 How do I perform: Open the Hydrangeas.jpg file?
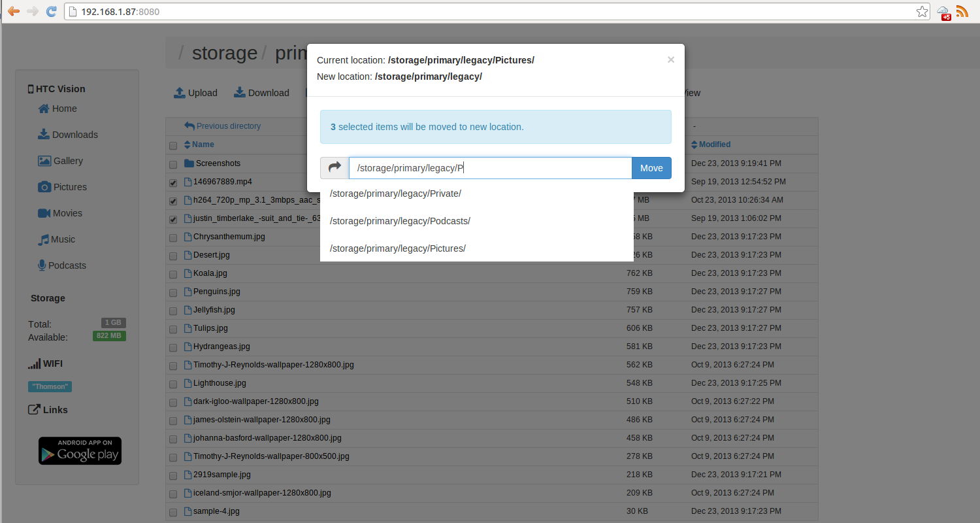coord(221,346)
